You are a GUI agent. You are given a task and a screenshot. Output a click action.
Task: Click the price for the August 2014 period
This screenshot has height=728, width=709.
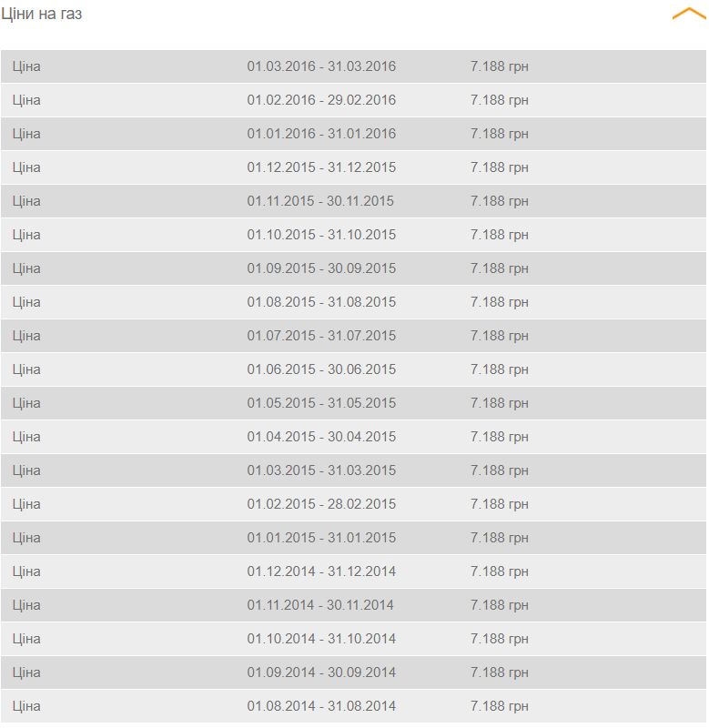[499, 706]
